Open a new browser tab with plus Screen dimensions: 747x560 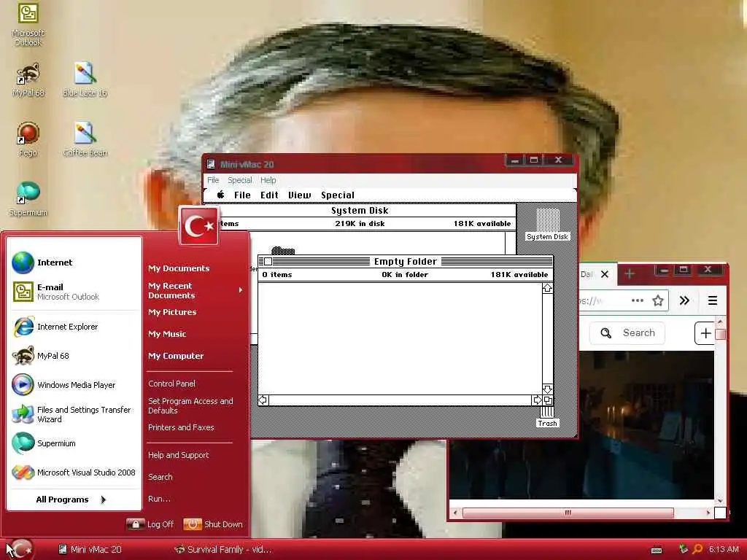pos(630,274)
